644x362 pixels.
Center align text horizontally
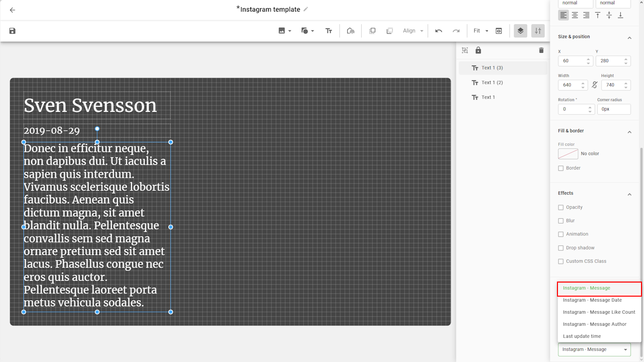575,16
